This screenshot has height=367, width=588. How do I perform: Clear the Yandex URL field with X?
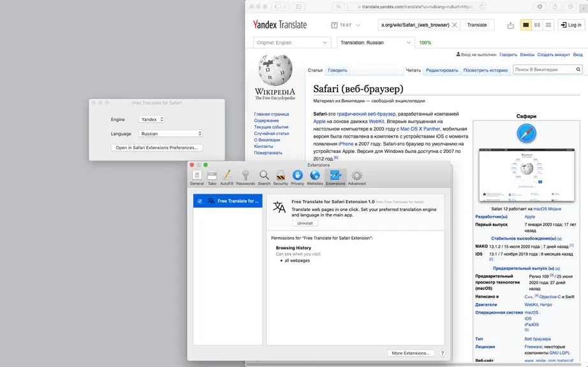[455, 25]
